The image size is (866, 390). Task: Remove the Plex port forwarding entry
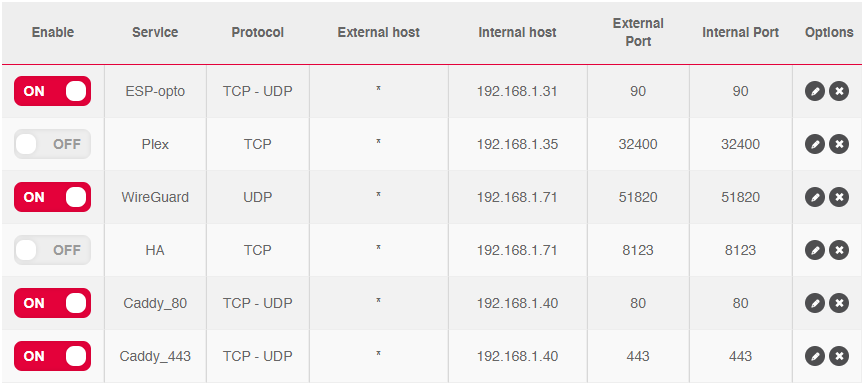[x=839, y=144]
